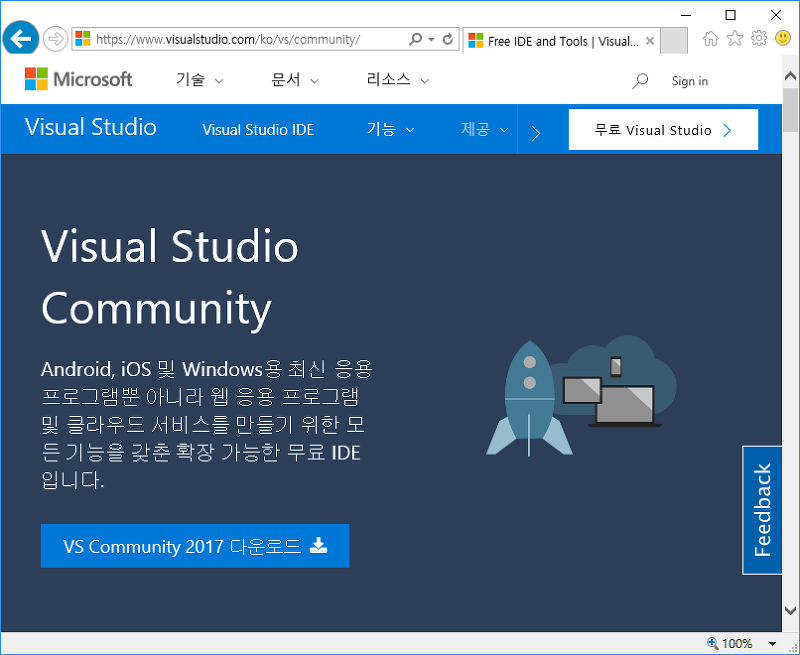Click the Microsoft logo
This screenshot has height=655, width=800.
(78, 79)
